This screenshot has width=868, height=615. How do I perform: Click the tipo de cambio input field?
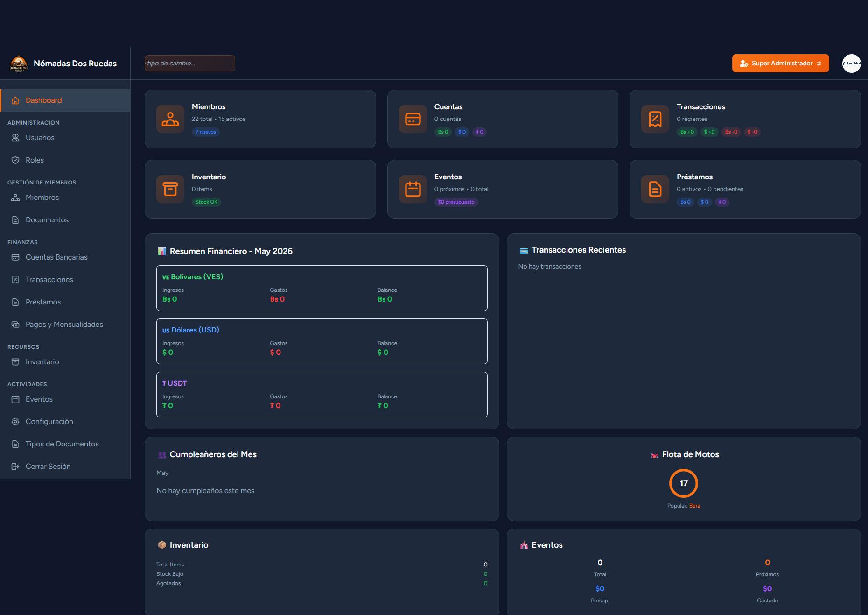(x=190, y=64)
